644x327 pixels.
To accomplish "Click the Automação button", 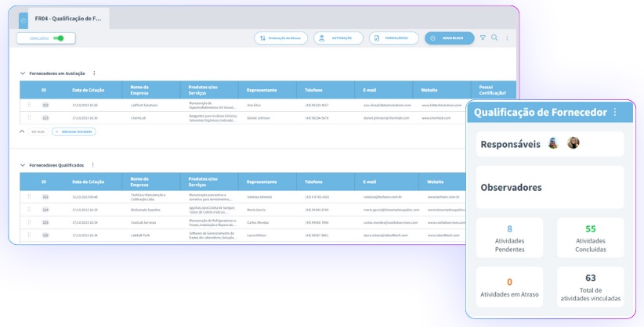I will tap(338, 38).
